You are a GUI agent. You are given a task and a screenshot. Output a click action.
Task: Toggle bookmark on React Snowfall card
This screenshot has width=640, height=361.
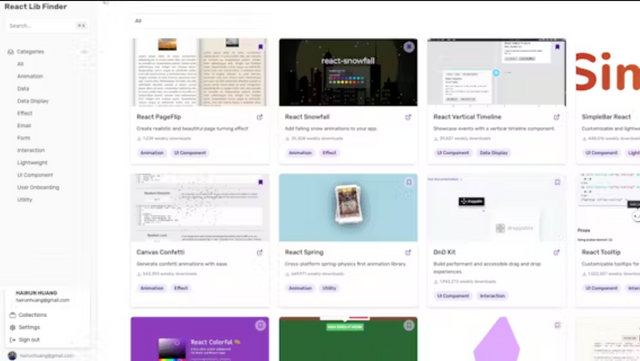409,47
